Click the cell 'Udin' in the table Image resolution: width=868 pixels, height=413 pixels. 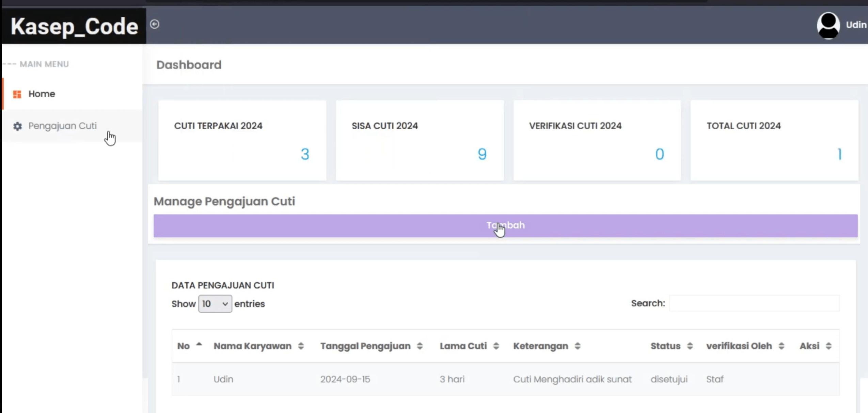click(223, 379)
